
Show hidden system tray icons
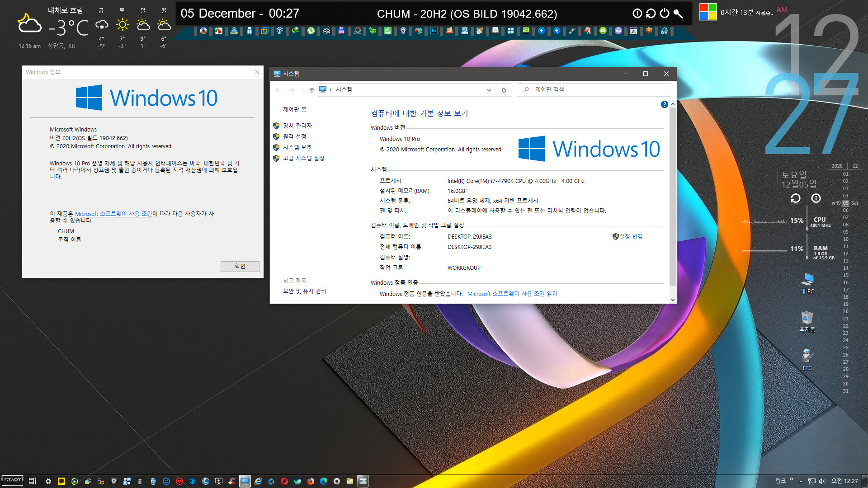pyautogui.click(x=801, y=481)
